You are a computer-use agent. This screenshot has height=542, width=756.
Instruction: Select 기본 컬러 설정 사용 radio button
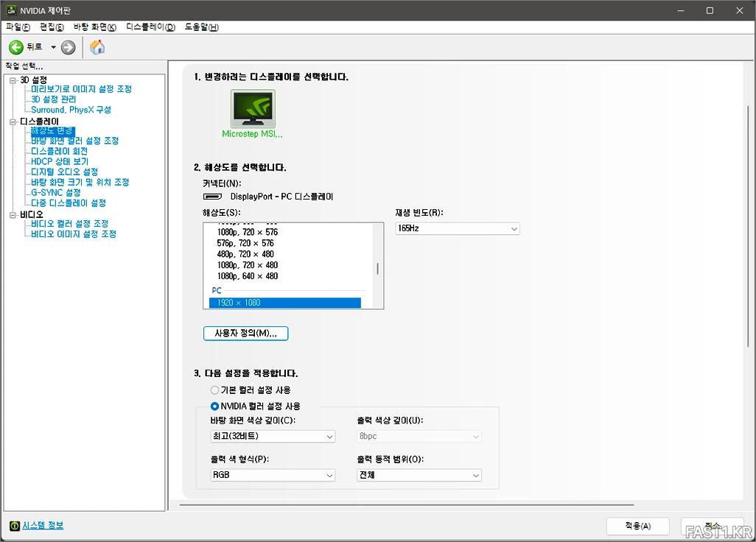pos(215,390)
